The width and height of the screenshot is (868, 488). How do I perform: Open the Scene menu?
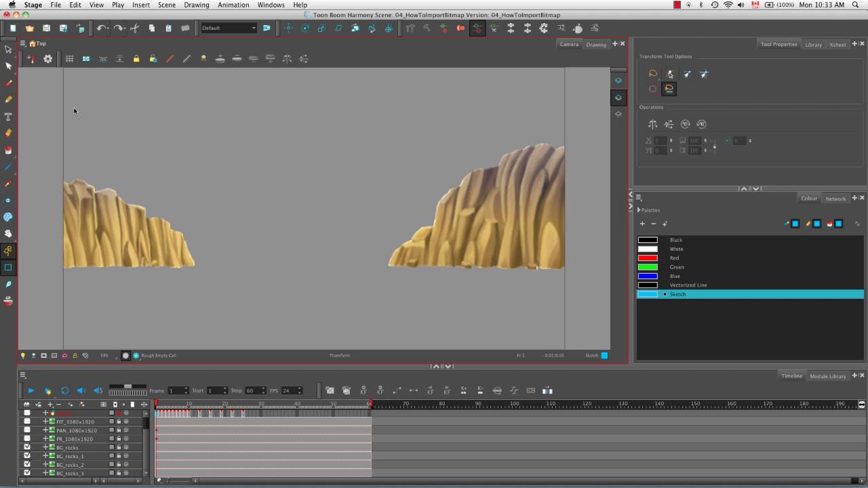coord(167,5)
